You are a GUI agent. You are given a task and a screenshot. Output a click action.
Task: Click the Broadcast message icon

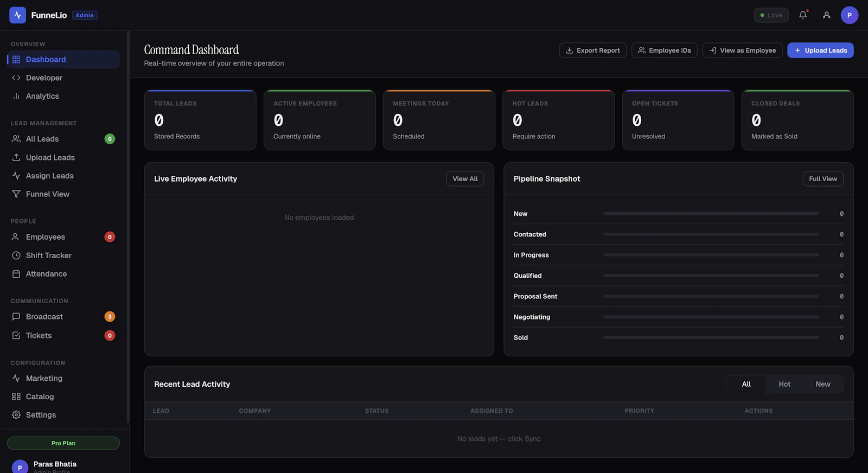click(x=16, y=317)
